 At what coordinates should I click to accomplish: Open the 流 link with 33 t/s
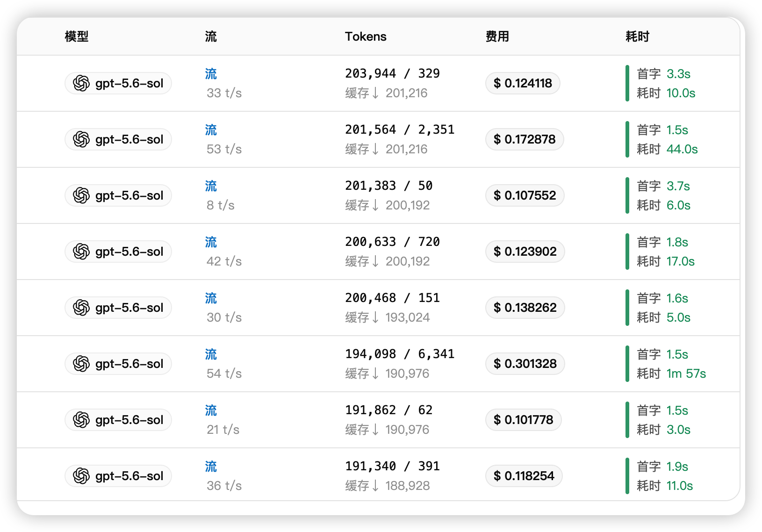(x=211, y=74)
